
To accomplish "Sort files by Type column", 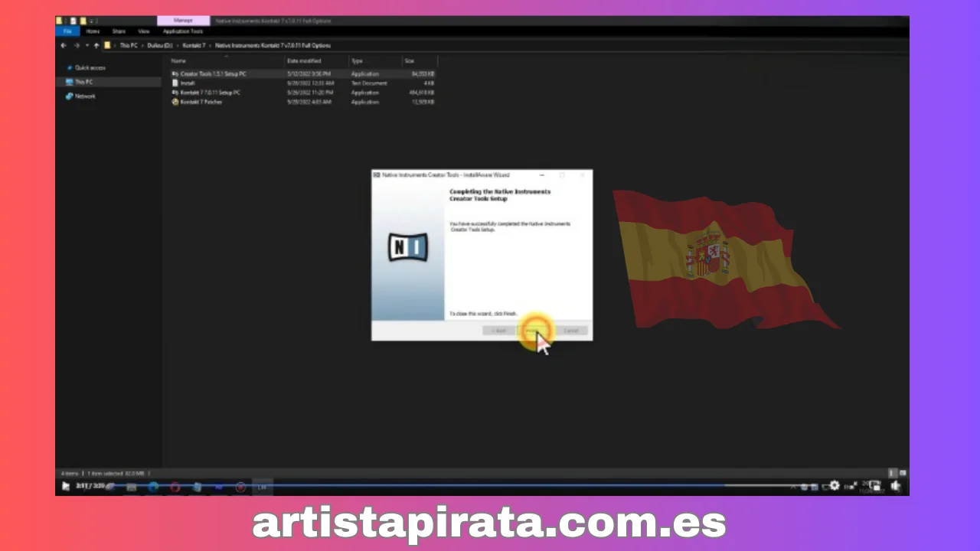I will pos(357,60).
